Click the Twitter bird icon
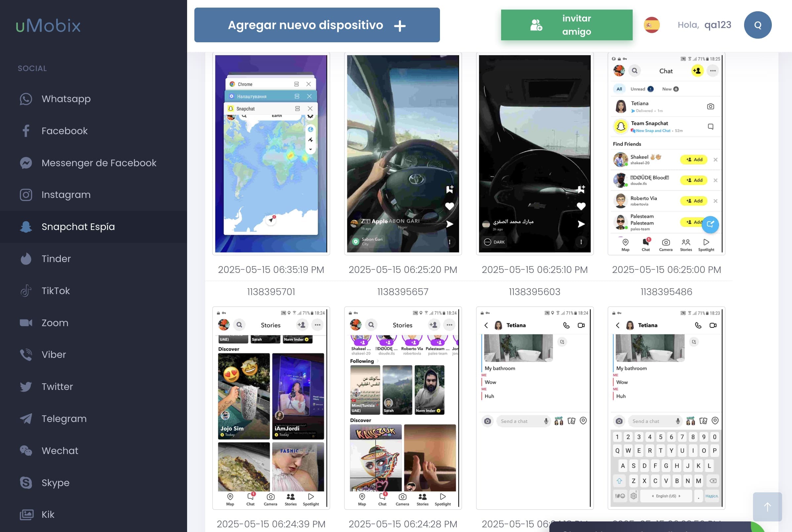 pyautogui.click(x=26, y=387)
